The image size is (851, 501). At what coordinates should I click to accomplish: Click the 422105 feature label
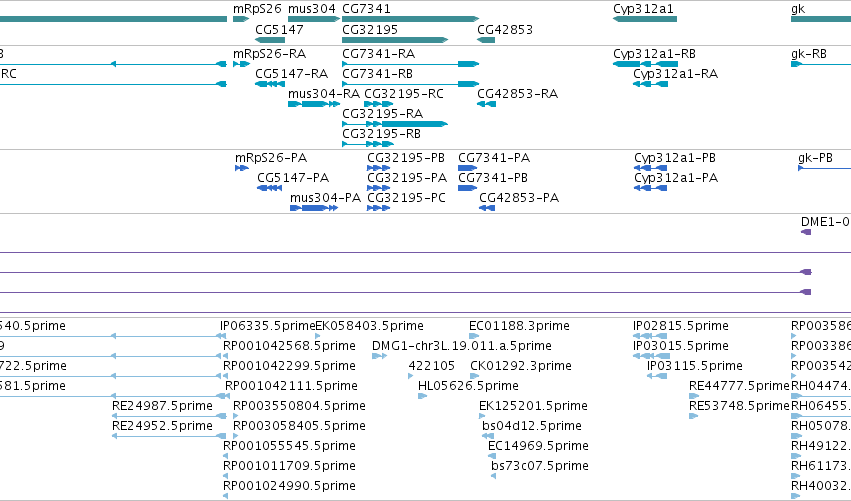click(x=431, y=366)
